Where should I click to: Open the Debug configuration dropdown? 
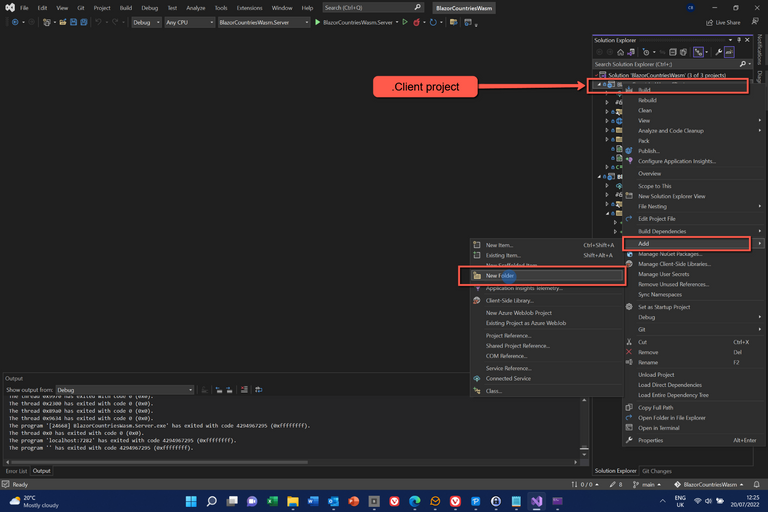(x=145, y=22)
